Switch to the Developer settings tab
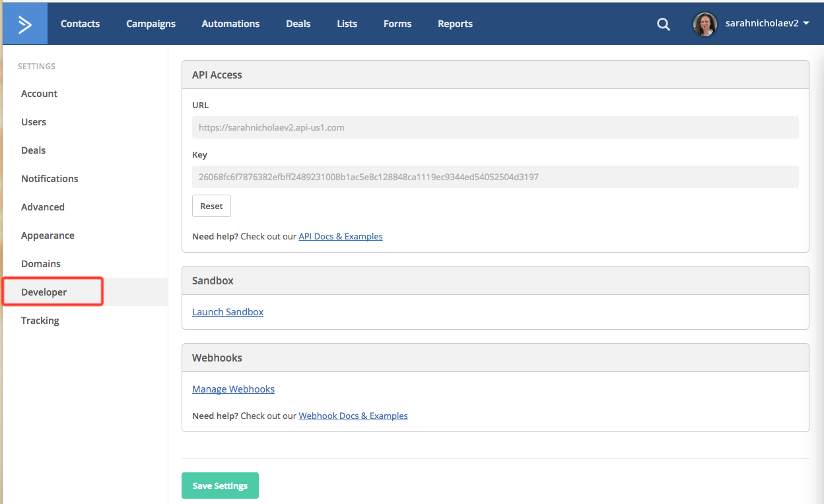This screenshot has width=824, height=504. (x=44, y=292)
